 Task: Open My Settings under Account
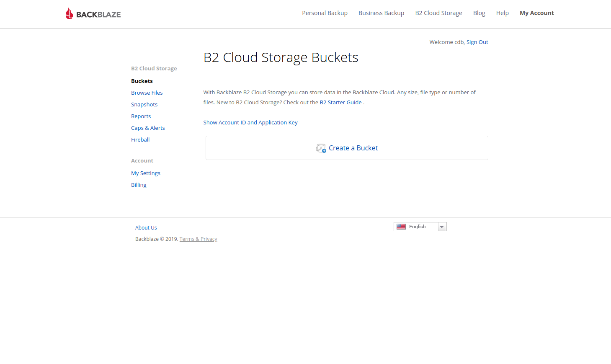[146, 173]
